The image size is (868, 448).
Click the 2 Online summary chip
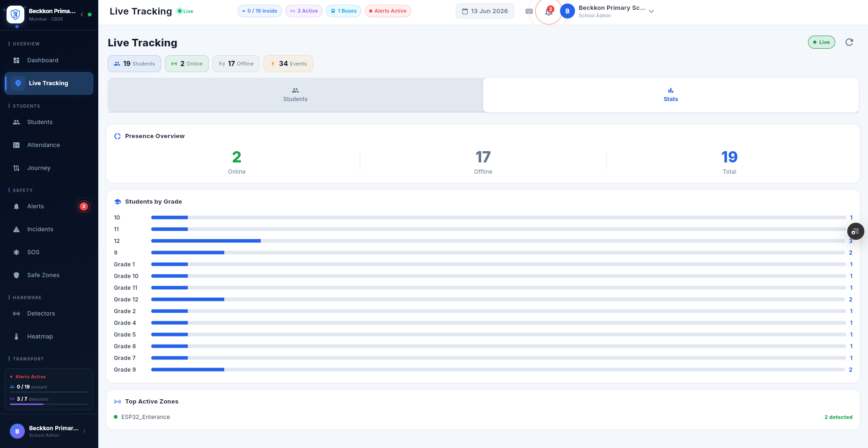[x=187, y=64]
